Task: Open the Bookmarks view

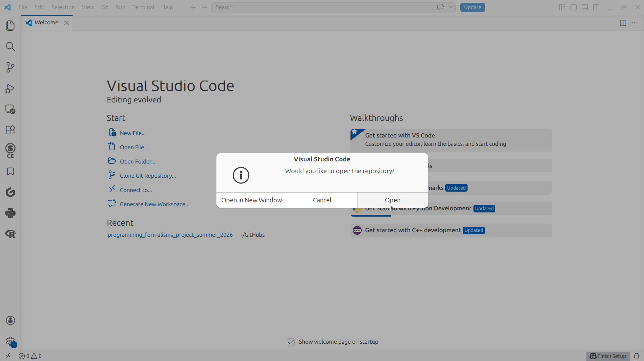Action: 10,171
